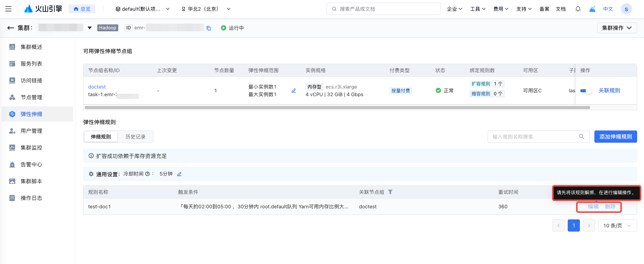Switch to the 伸缩规则 tab

point(101,137)
